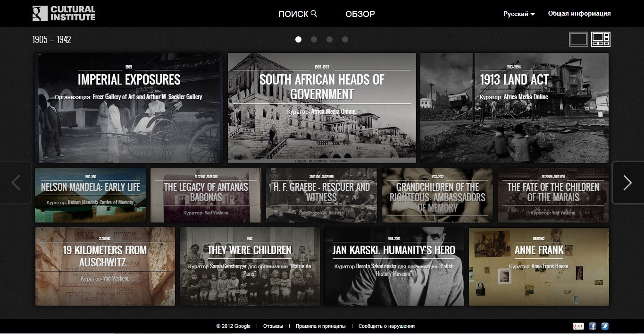This screenshot has height=334, width=644.
Task: Switch to single-panel view layout
Action: pyautogui.click(x=579, y=39)
